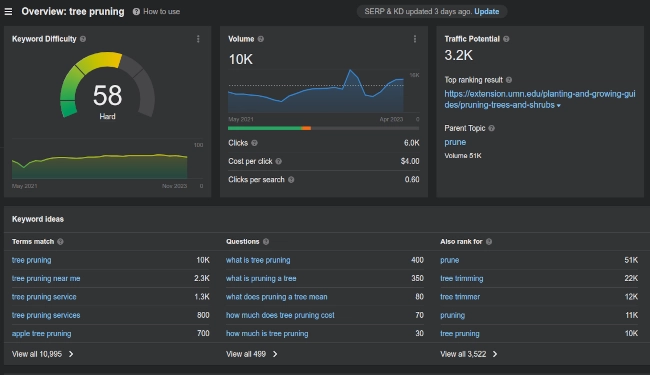650x375 pixels.
Task: Open Top ranking result info icon
Action: point(509,80)
